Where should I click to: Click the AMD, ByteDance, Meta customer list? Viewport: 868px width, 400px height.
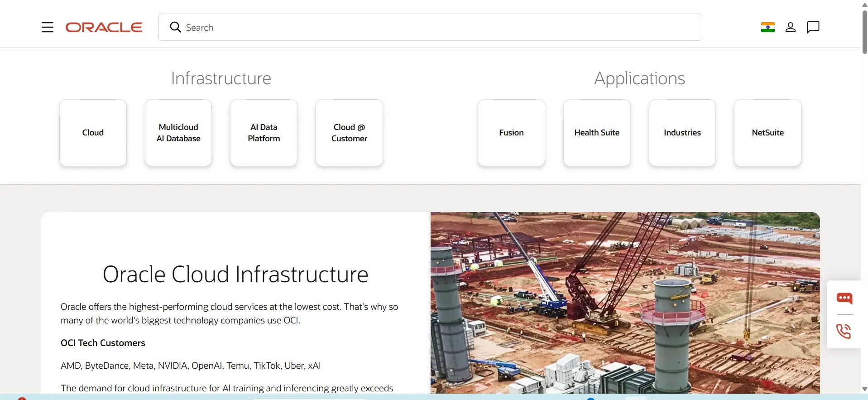pyautogui.click(x=191, y=366)
